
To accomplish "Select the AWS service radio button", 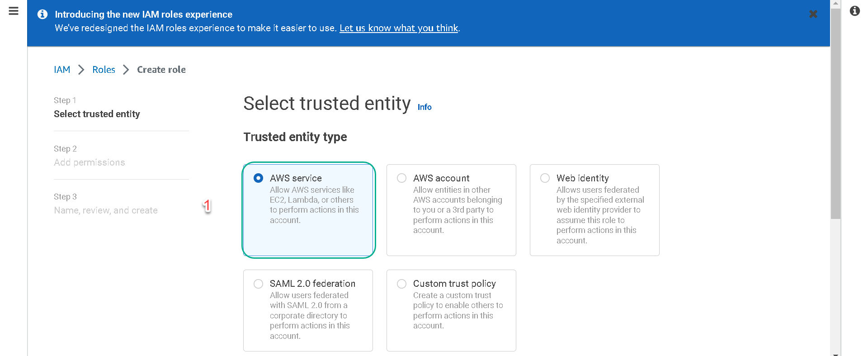I will click(x=258, y=178).
